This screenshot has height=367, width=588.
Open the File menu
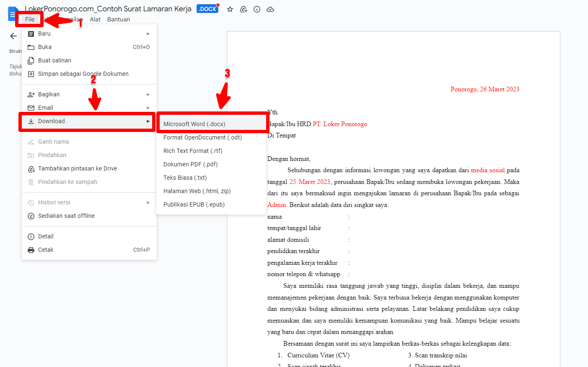coord(30,19)
